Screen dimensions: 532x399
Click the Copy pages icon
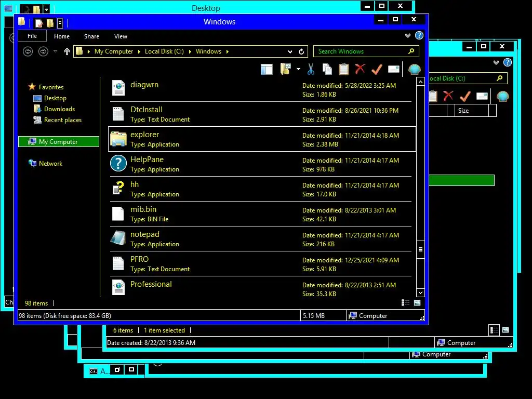click(x=327, y=69)
